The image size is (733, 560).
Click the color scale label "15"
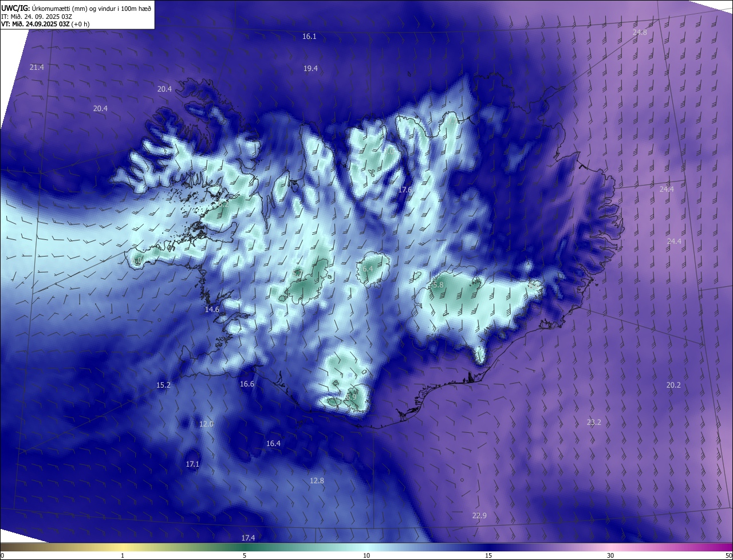point(488,555)
